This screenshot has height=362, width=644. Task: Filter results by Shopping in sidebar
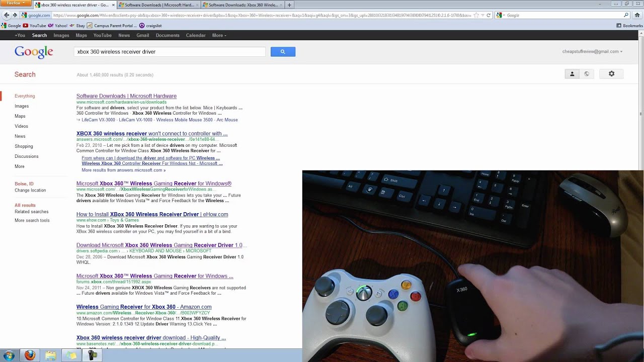pyautogui.click(x=24, y=146)
